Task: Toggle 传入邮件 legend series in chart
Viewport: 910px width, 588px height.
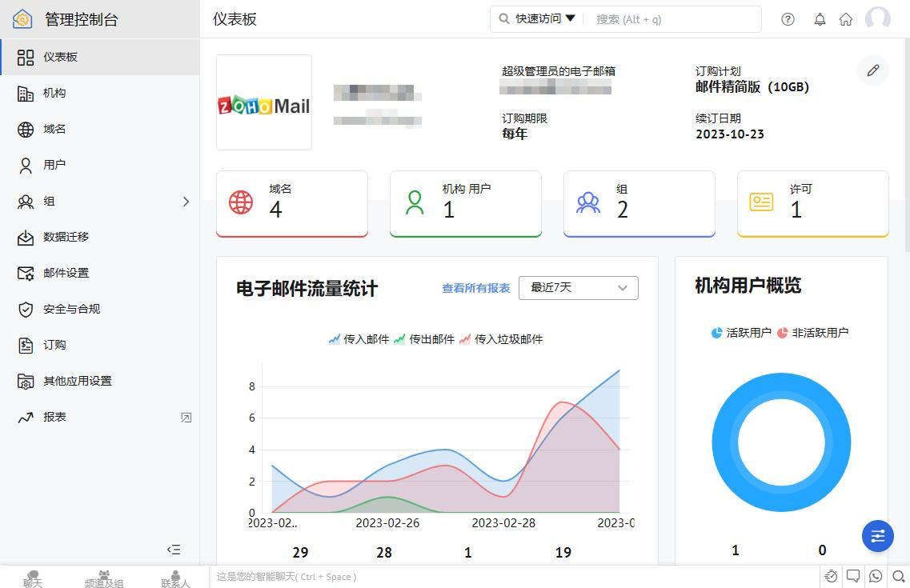Action: click(359, 339)
